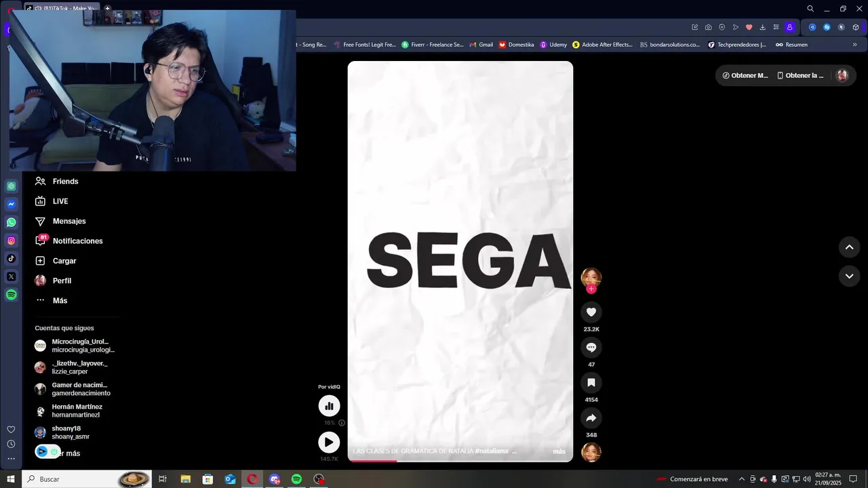This screenshot has width=868, height=488.
Task: Open the Windows Start button
Action: coord(11,479)
